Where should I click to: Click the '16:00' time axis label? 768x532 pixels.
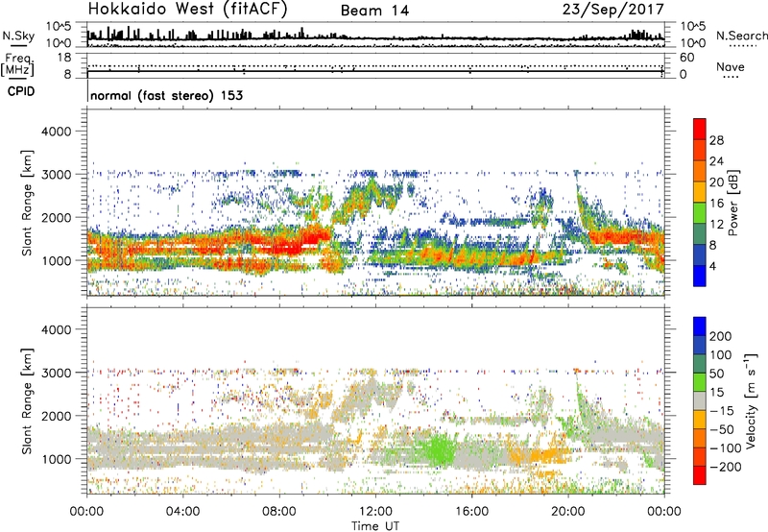point(471,512)
